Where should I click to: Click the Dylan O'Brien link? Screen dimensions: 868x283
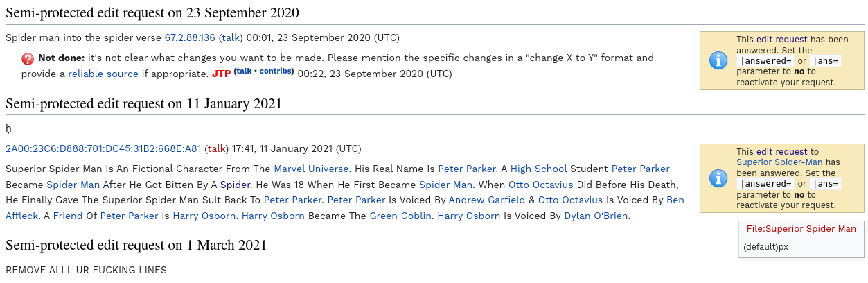coord(596,216)
